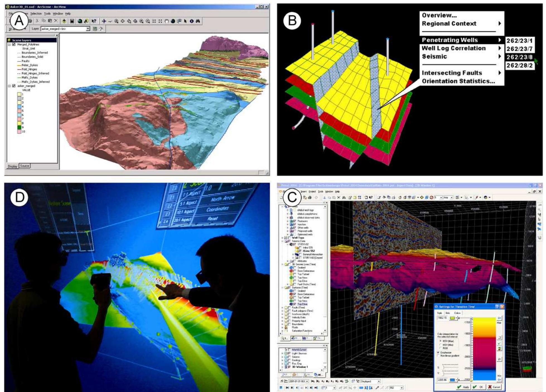Switch to the Source tab in ArcScene
This screenshot has height=392, width=546.
(25, 166)
